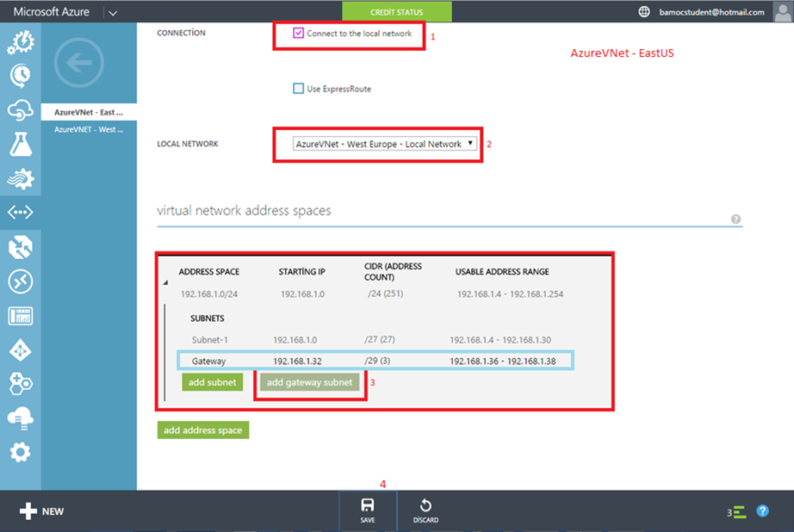
Task: Click the 192.168.1.0/24 address space cell
Action: pyautogui.click(x=209, y=294)
